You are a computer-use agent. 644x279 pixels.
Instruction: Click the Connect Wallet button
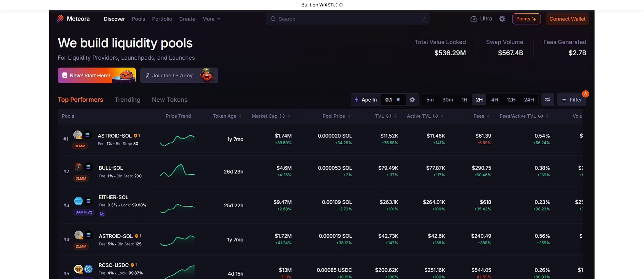click(x=567, y=19)
